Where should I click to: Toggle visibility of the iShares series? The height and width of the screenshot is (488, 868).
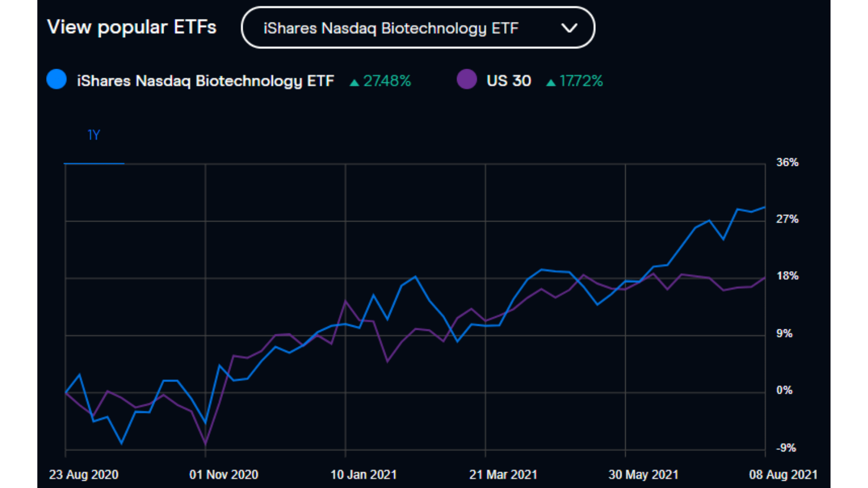click(56, 79)
